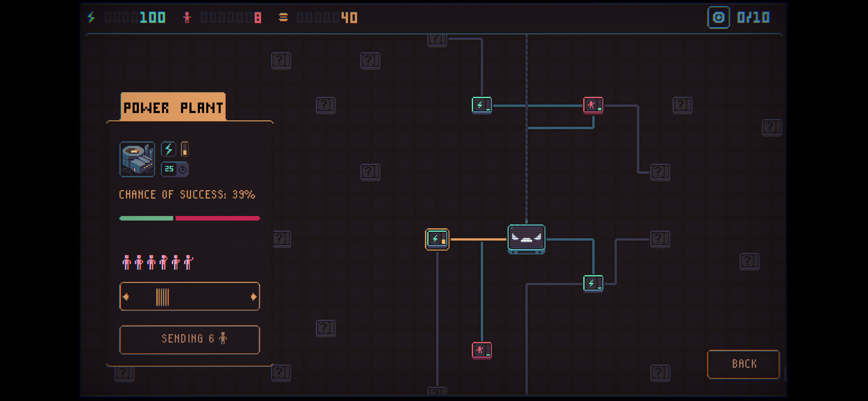Click the unknown node at the far right edge near the top
Screen dimensions: 868x401
(x=772, y=128)
